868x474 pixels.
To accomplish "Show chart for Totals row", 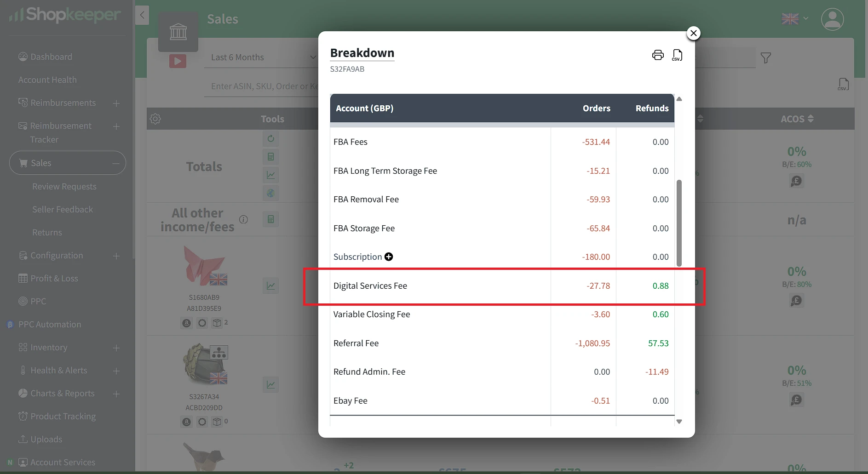I will click(x=271, y=175).
